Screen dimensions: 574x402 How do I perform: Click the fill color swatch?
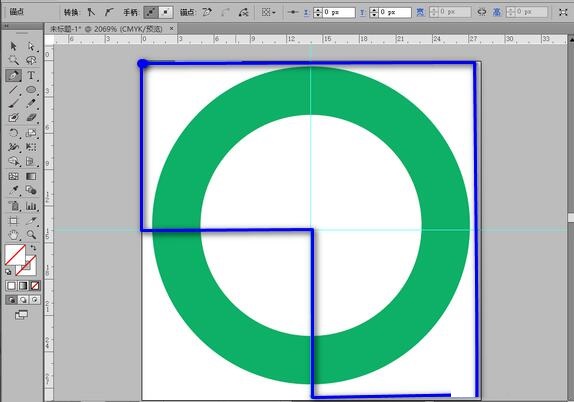coord(15,255)
